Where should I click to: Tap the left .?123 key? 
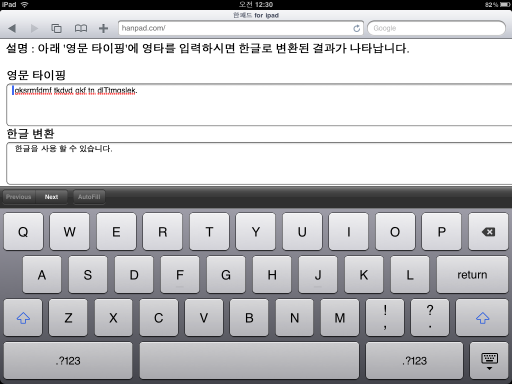point(68,361)
